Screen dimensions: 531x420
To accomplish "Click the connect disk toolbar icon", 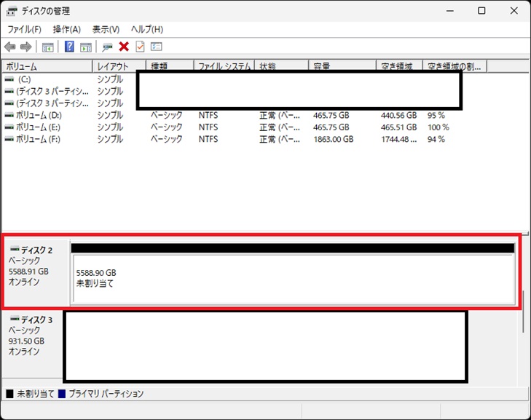I will tap(107, 47).
